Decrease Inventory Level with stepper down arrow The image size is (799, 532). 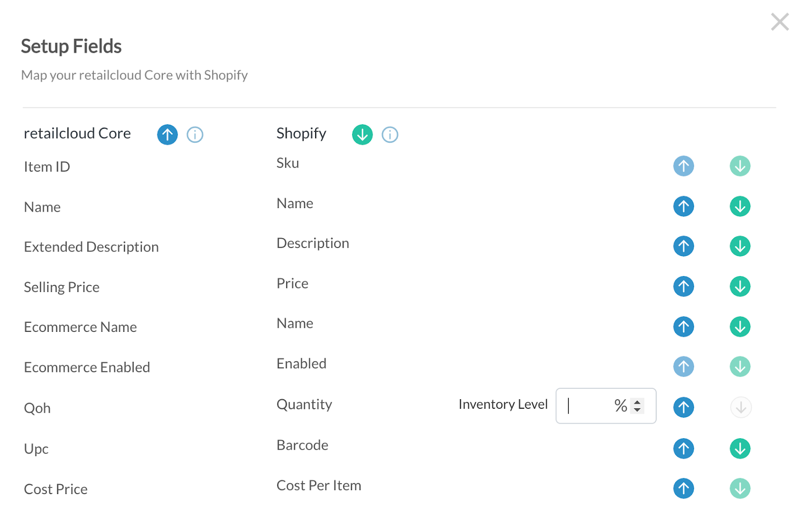click(x=637, y=410)
